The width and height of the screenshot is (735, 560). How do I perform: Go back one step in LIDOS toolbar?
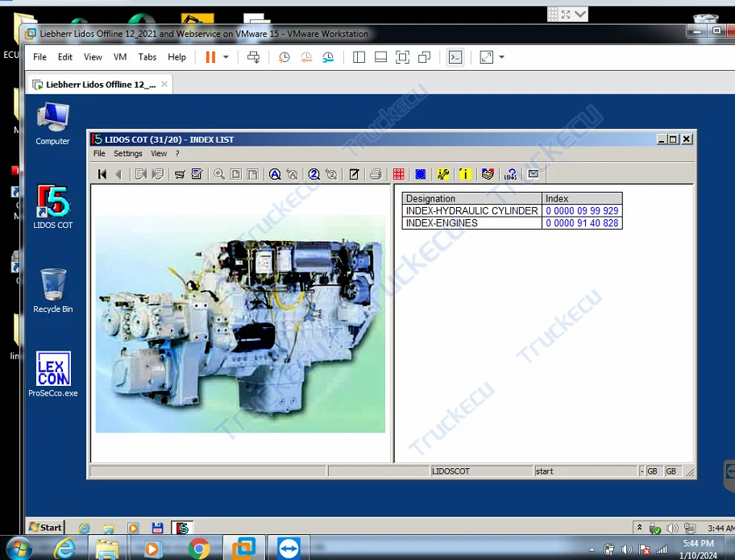click(118, 174)
